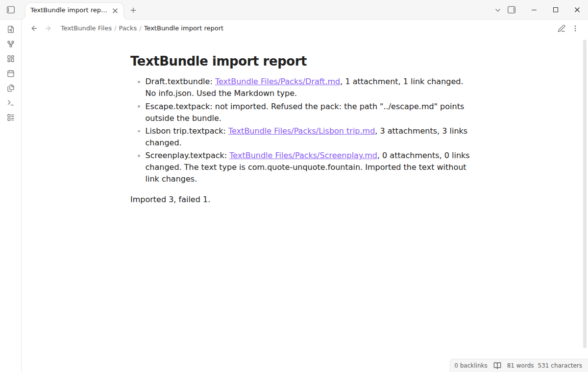588x372 pixels.
Task: Click the TextBundle import report heading
Action: 219,61
